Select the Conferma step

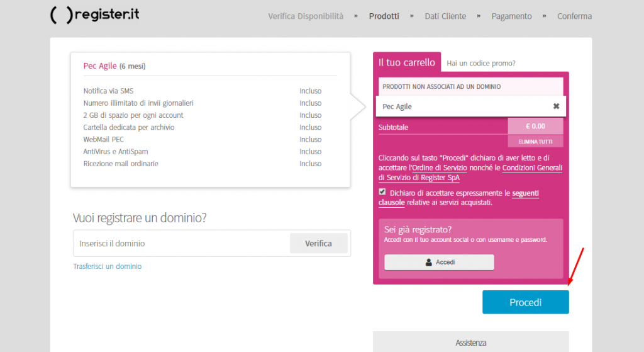click(574, 16)
